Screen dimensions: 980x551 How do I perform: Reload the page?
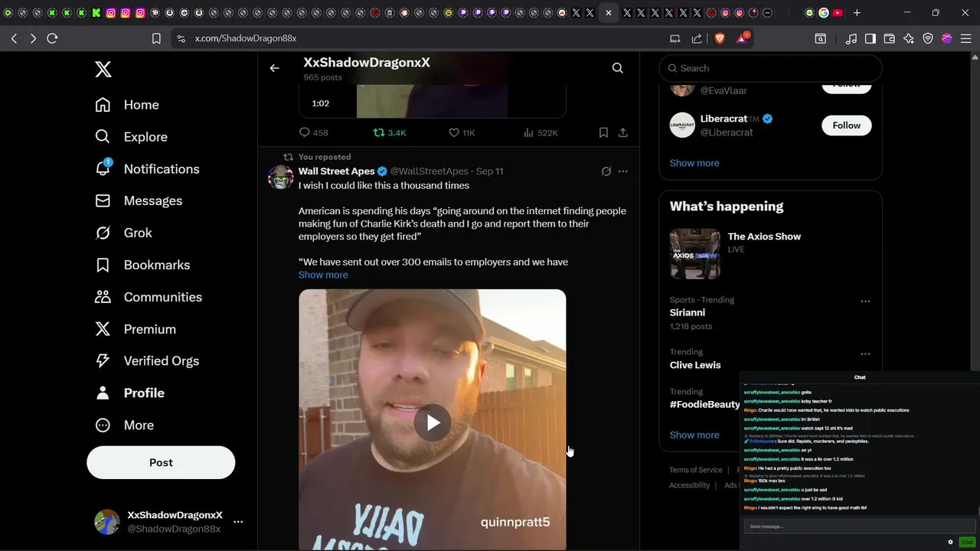[x=52, y=38]
